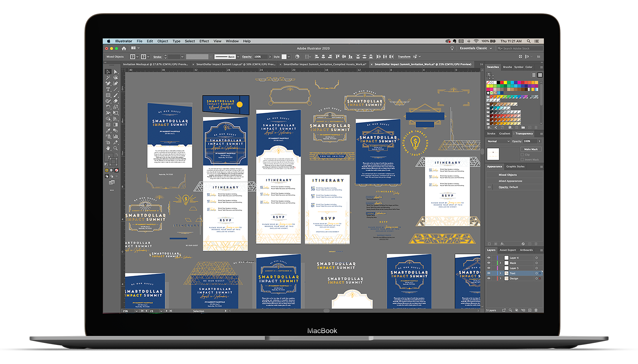
Task: Open the Window menu
Action: click(x=232, y=41)
